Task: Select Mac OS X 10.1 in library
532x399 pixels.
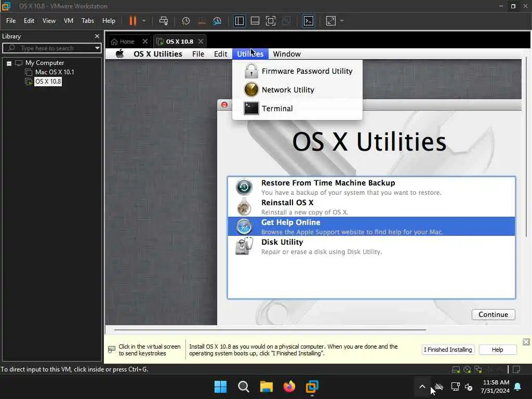Action: pos(54,72)
